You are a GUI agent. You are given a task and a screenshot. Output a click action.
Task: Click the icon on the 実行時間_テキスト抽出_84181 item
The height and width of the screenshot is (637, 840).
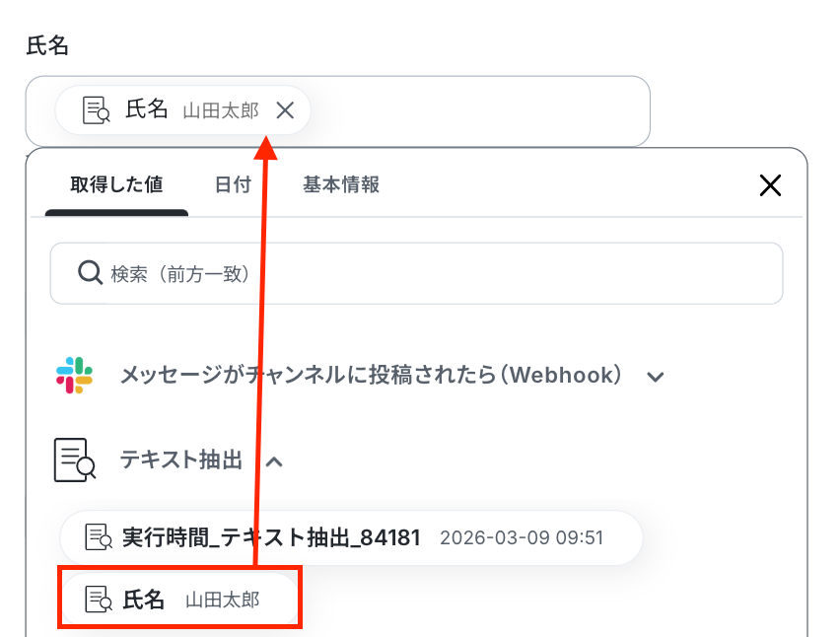(x=99, y=536)
